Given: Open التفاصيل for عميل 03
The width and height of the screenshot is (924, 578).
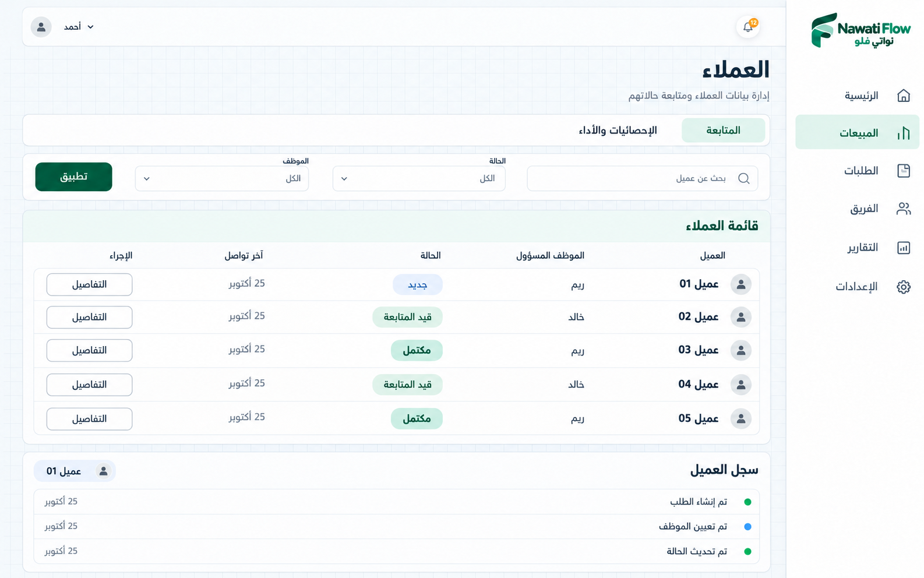Looking at the screenshot, I should click(x=89, y=350).
